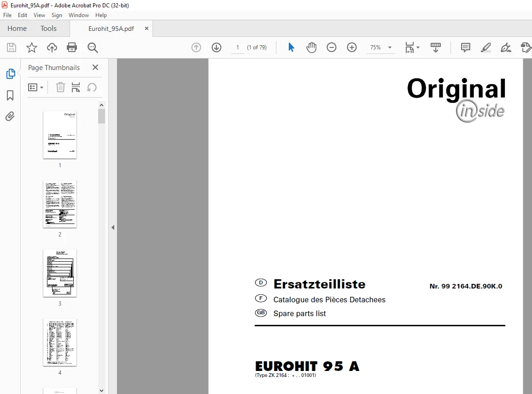532x394 pixels.
Task: Close the Eurohit_95A.pdf tab
Action: (x=146, y=29)
